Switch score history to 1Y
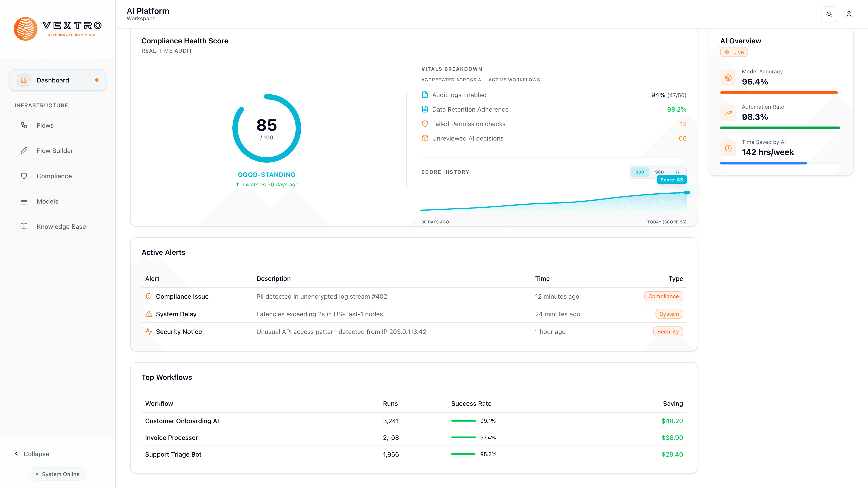This screenshot has width=868, height=488. click(x=677, y=172)
